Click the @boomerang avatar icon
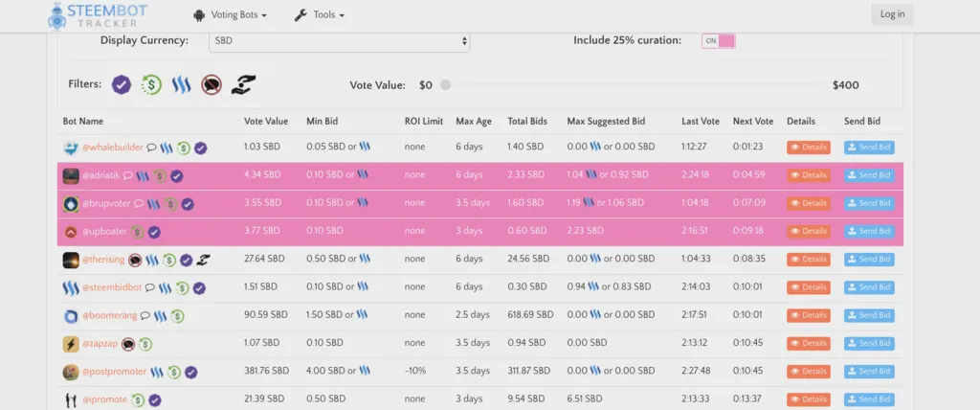This screenshot has width=980, height=410. tap(71, 316)
